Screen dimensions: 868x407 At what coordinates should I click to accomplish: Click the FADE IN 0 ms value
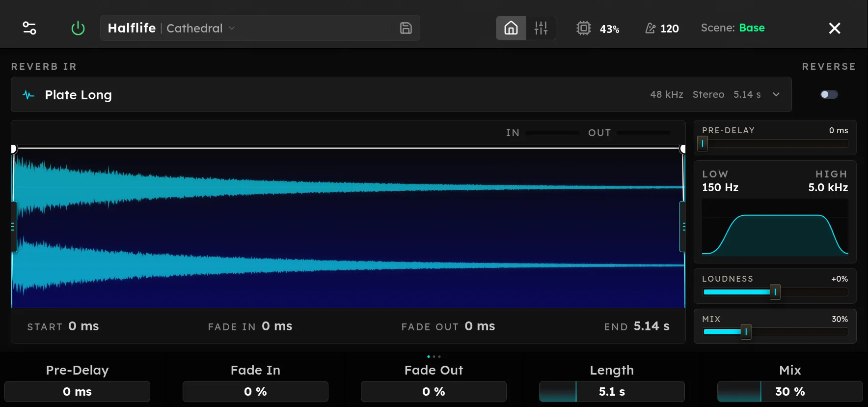point(277,326)
